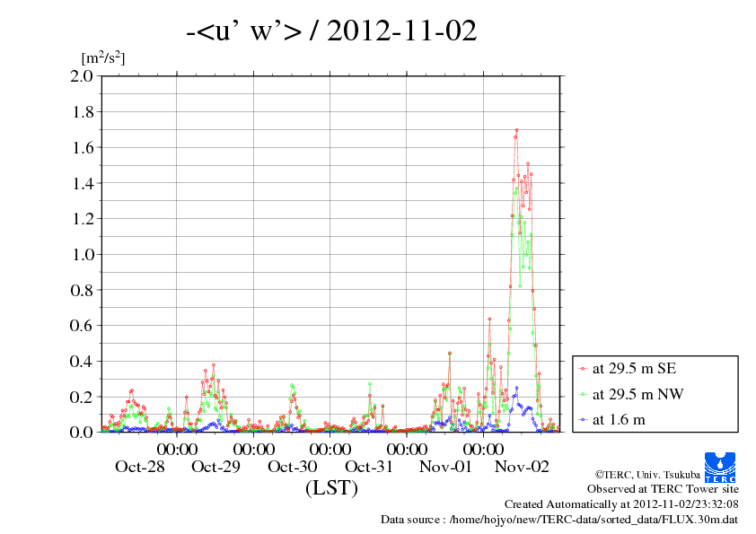
Task: Click the red legend marker for 29.5 m SE
Action: click(x=583, y=369)
